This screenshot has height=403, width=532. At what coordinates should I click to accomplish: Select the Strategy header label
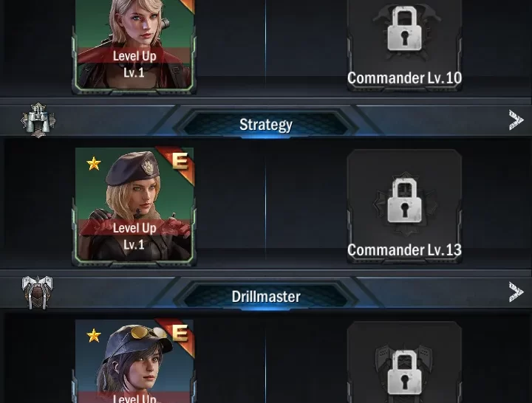[x=266, y=125]
